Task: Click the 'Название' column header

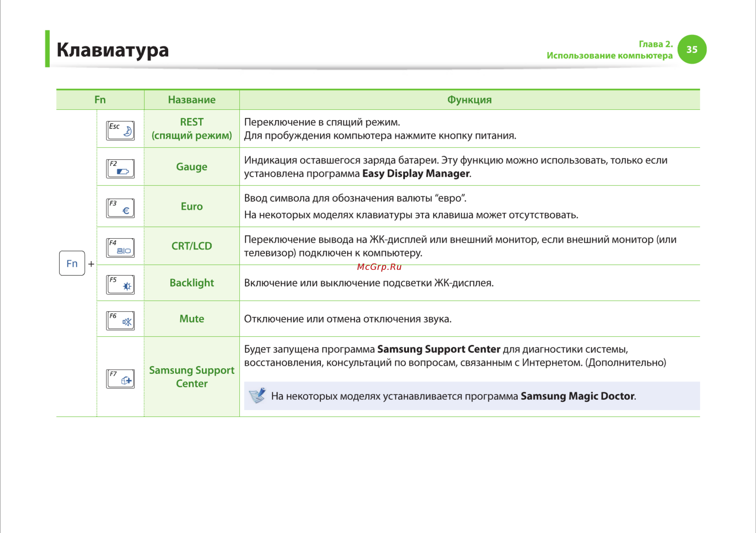Action: [192, 100]
